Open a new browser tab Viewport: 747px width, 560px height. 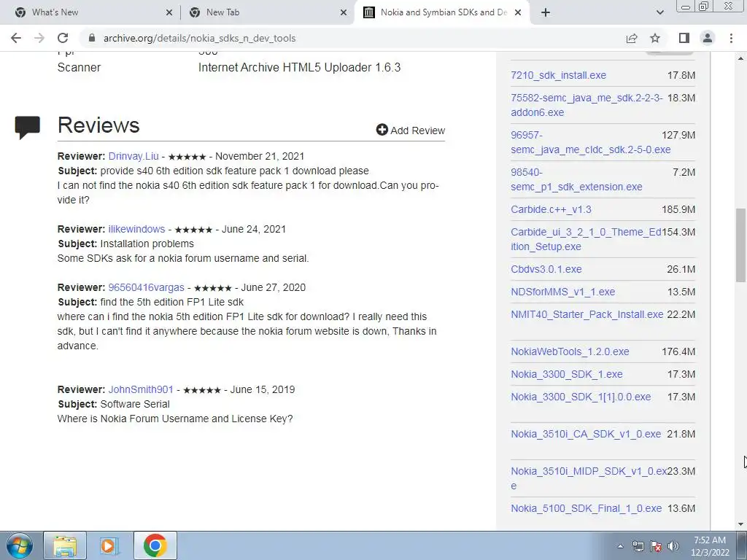click(x=546, y=12)
